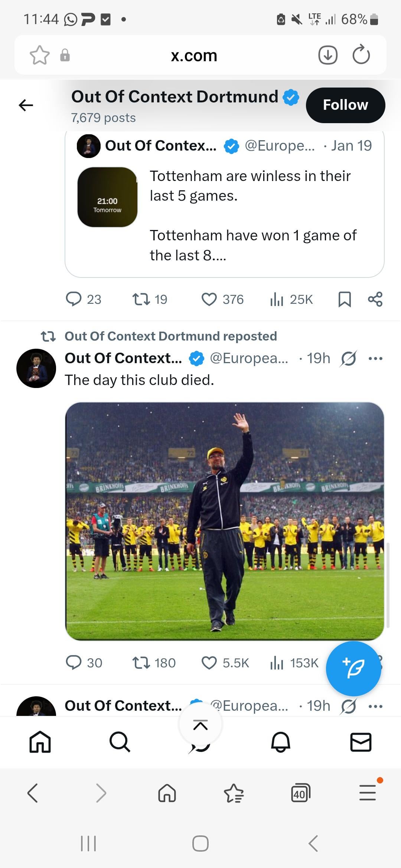The image size is (401, 868).
Task: Repost the post with 19 reposts
Action: coord(141,299)
